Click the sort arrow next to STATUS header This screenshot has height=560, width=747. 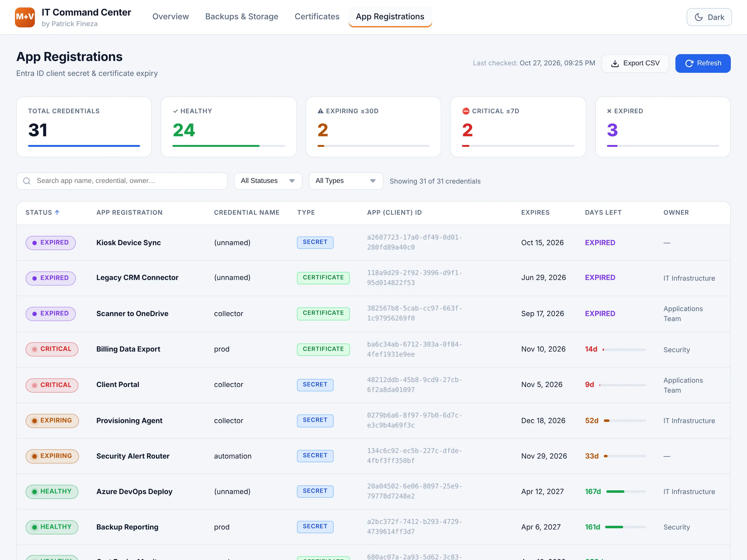[57, 212]
